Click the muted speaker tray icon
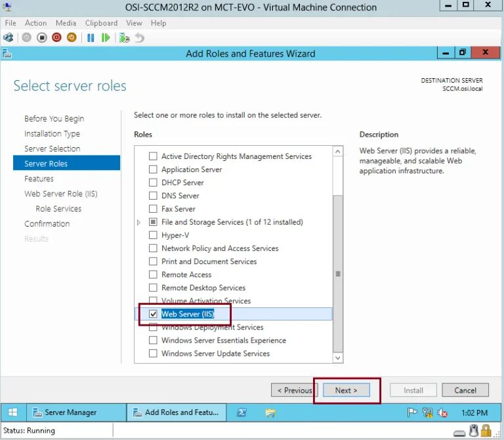This screenshot has height=440, width=504. coord(442,412)
